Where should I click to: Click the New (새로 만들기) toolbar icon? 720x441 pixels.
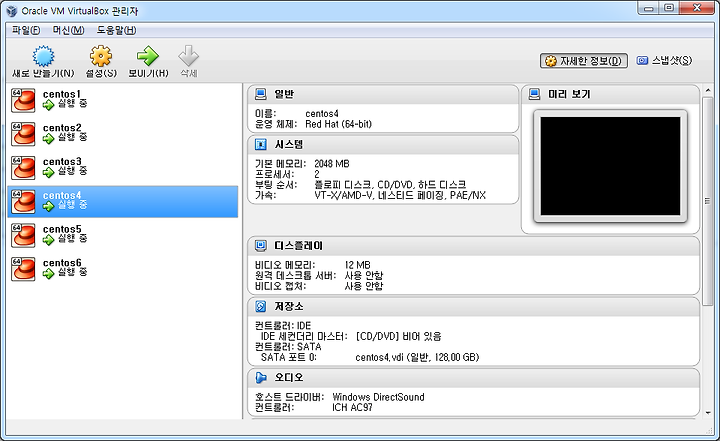click(x=43, y=56)
